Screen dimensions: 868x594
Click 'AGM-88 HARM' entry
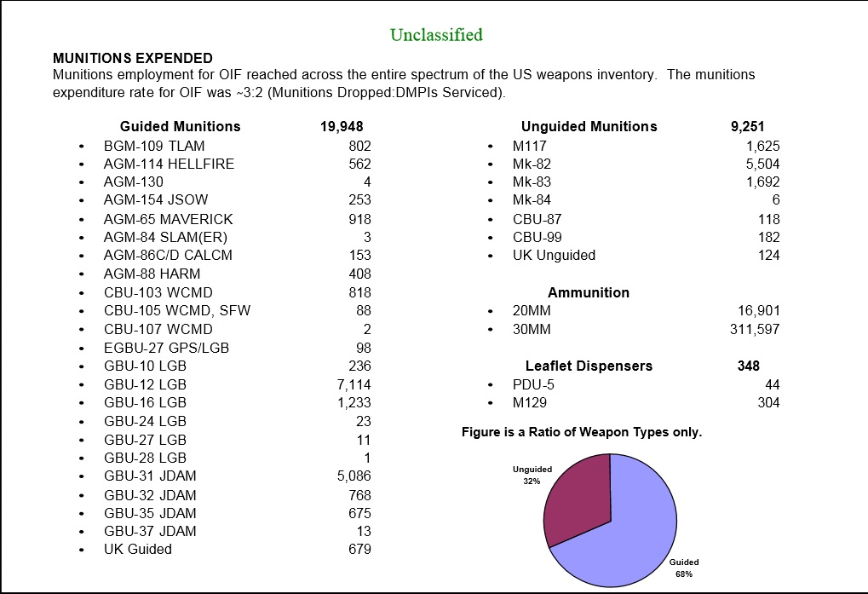pos(152,274)
